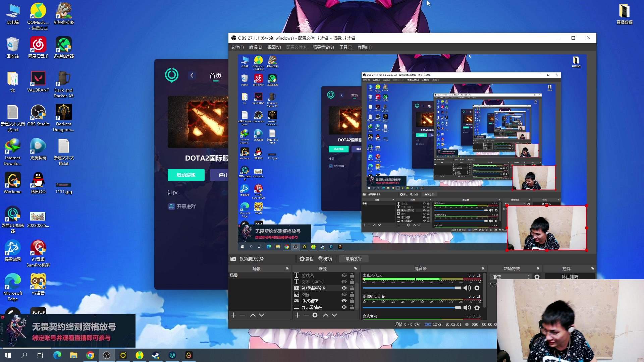Open the 工具(T) menu
This screenshot has height=362, width=644.
(345, 47)
